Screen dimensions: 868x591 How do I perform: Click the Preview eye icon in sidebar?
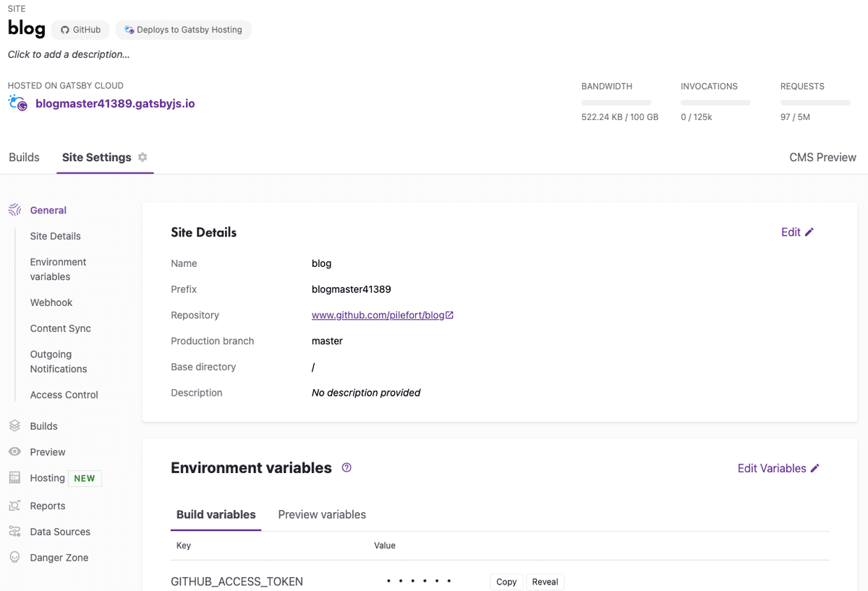(x=14, y=452)
